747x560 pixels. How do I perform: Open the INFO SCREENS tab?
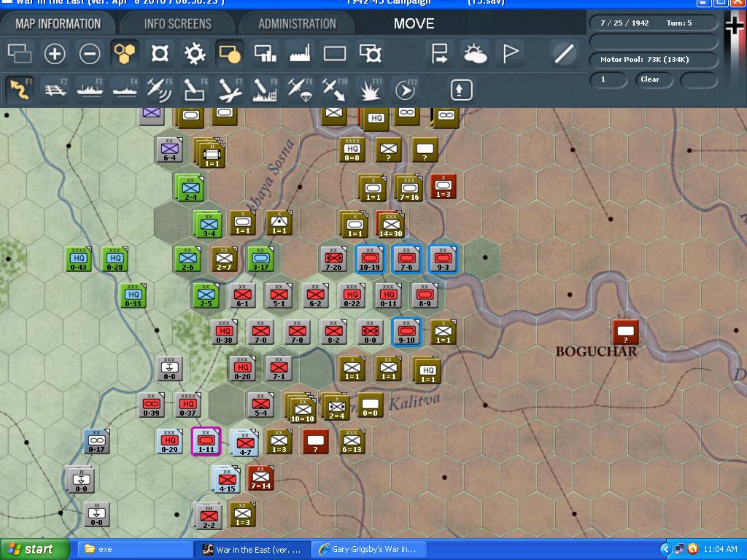tap(177, 24)
